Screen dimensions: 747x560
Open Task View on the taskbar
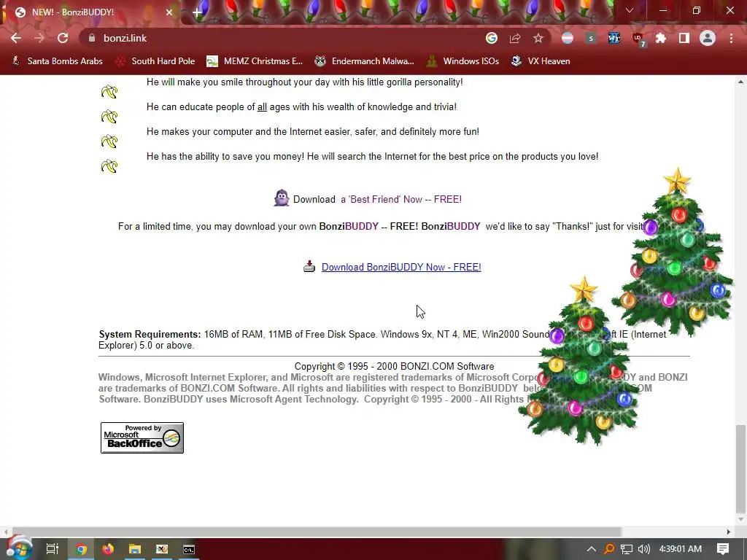coord(52,549)
